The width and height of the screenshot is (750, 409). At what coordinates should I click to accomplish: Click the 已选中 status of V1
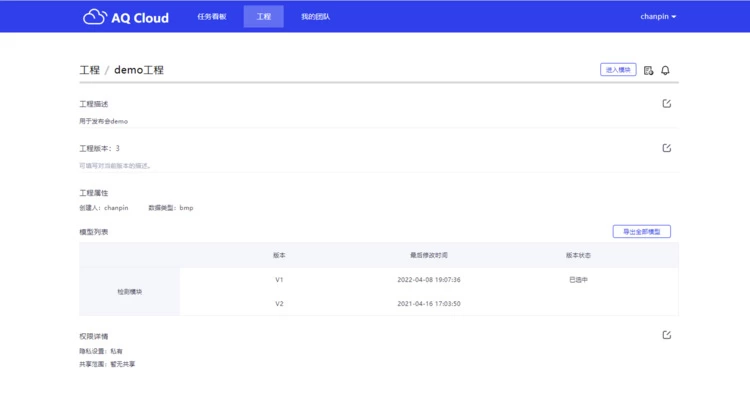pyautogui.click(x=578, y=280)
